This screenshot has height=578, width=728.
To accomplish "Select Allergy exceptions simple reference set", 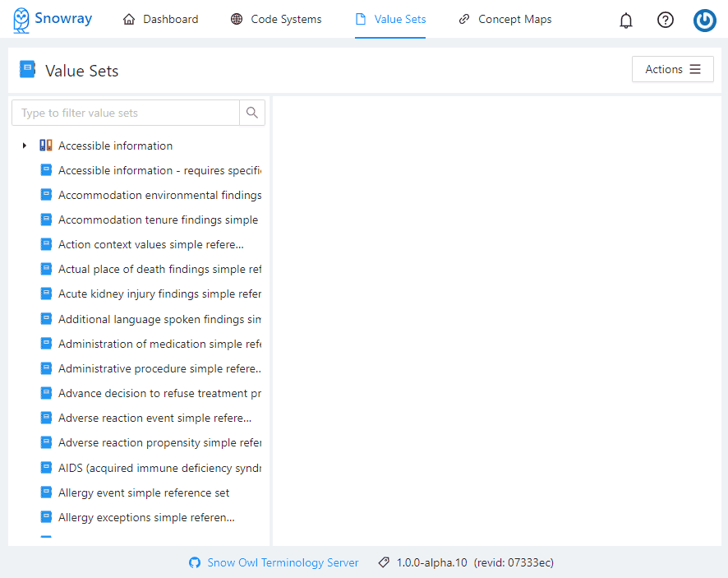I will tap(146, 517).
